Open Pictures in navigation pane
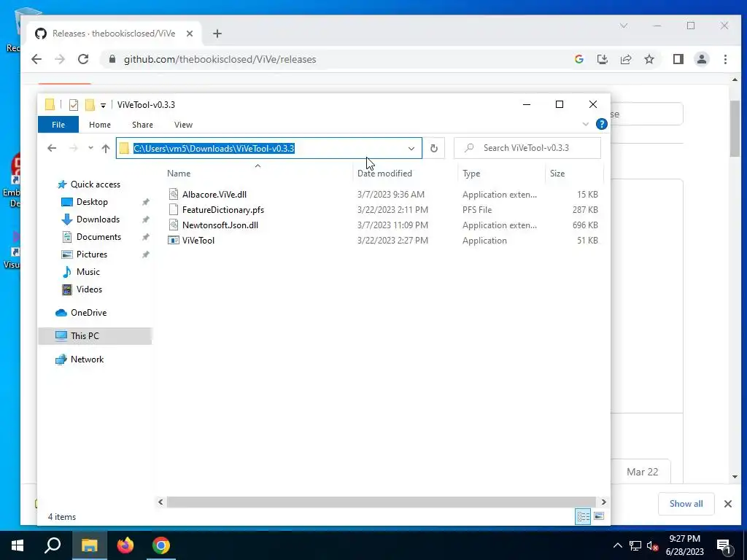The height and width of the screenshot is (560, 747). pyautogui.click(x=91, y=254)
